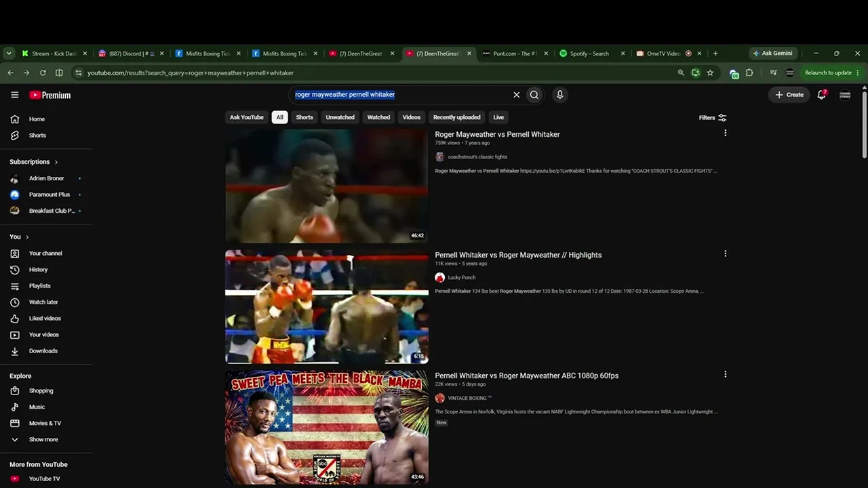Viewport: 868px width, 488px height.
Task: Go back with the browser back arrow
Action: click(x=10, y=73)
